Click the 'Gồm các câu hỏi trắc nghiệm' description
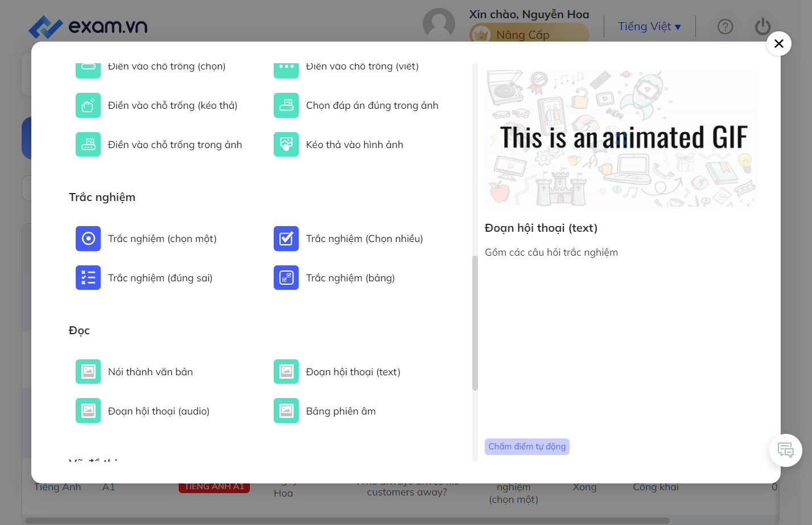812x525 pixels. (551, 253)
